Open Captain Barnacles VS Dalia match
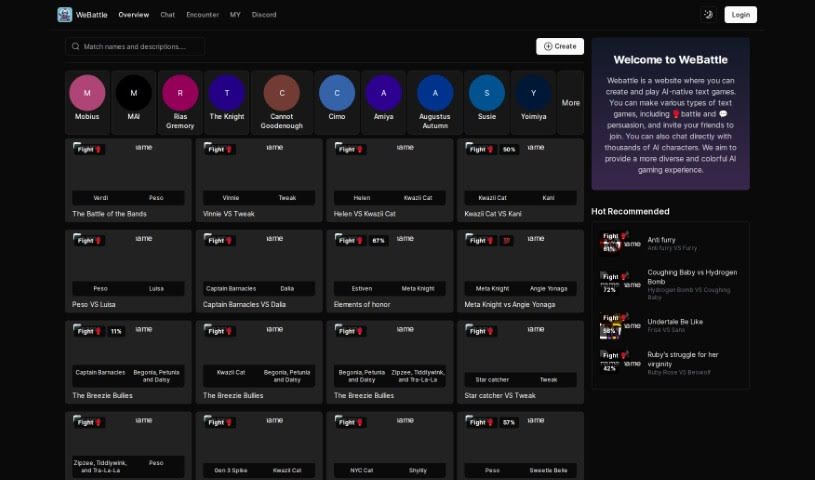 [259, 271]
